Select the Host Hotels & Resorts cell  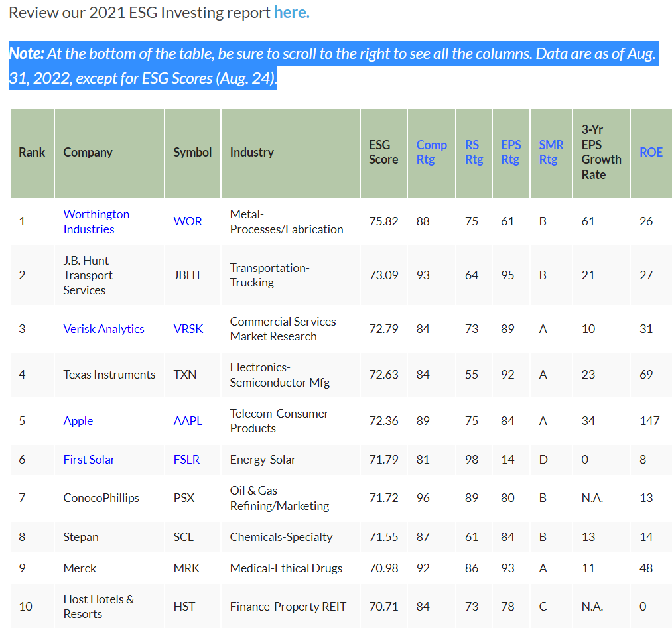point(109,607)
